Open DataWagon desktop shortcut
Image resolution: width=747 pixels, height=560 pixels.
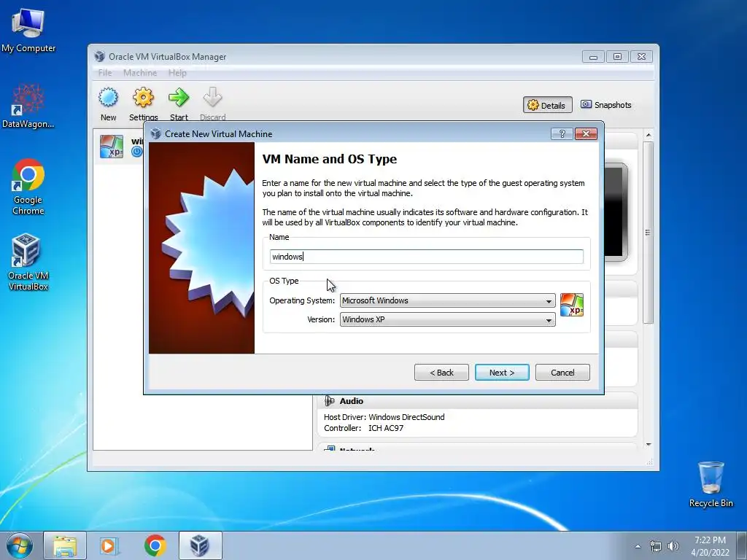(x=28, y=106)
